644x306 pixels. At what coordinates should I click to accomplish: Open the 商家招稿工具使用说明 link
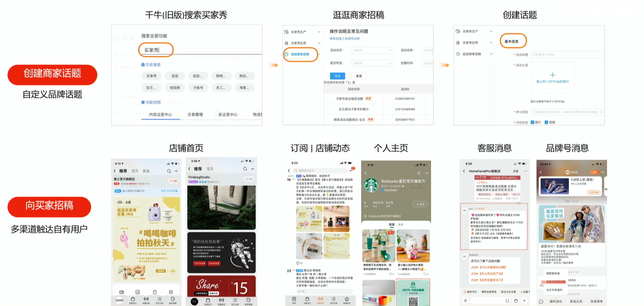tap(344, 39)
